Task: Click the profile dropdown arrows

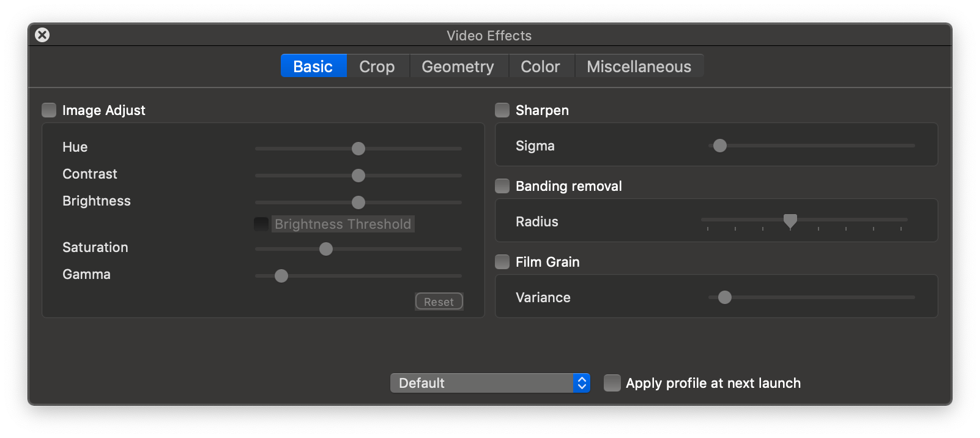Action: 582,383
